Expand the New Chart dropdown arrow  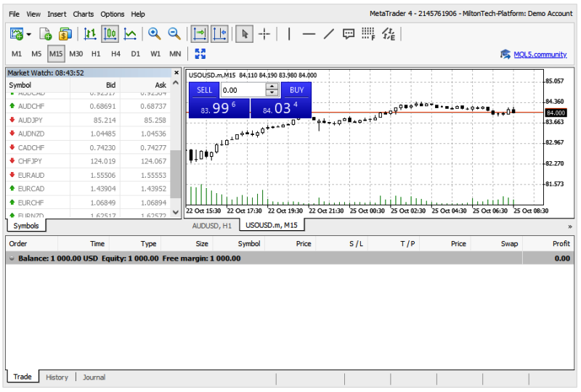(29, 34)
